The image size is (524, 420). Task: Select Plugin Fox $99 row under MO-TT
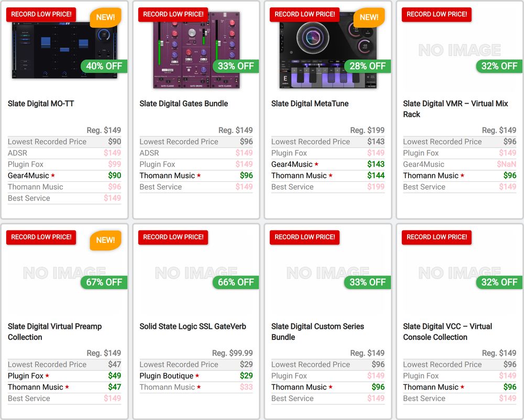(x=64, y=164)
